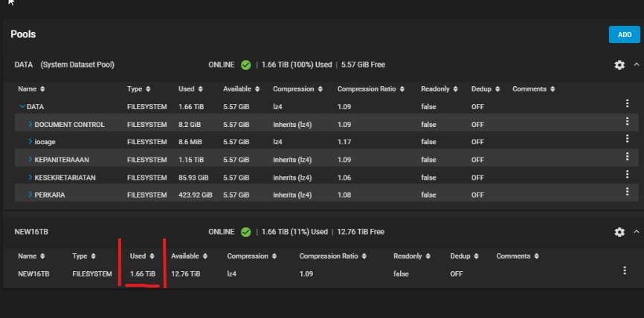
Task: Open three-dot menu for iocage dataset
Action: pyautogui.click(x=627, y=140)
